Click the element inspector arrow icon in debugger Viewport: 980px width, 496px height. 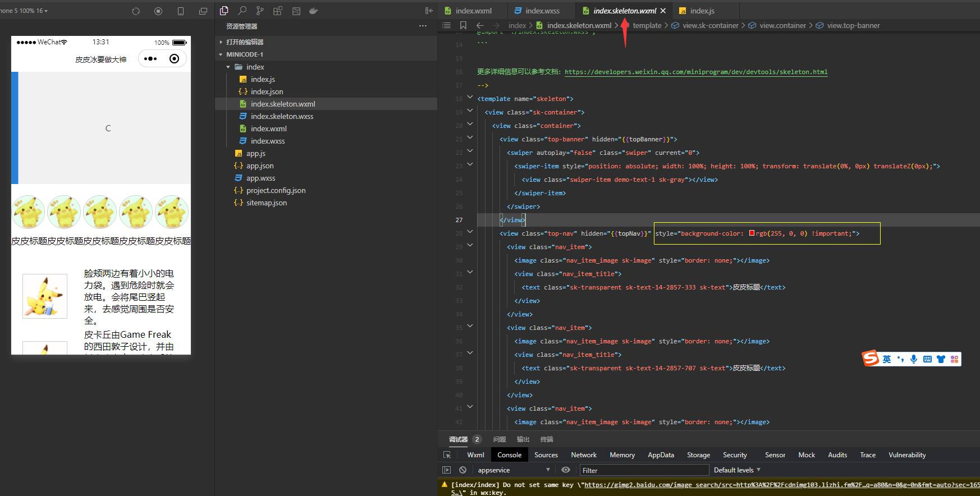447,455
